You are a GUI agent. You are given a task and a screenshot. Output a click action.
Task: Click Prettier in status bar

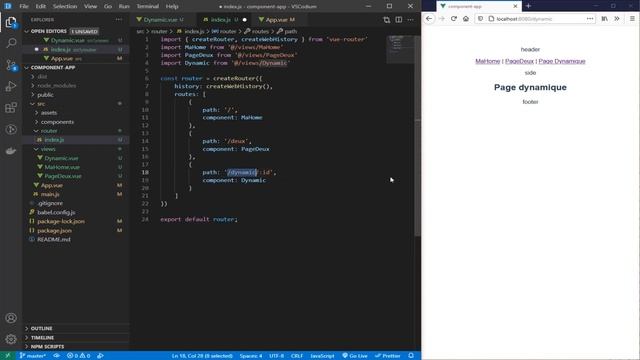pos(388,356)
